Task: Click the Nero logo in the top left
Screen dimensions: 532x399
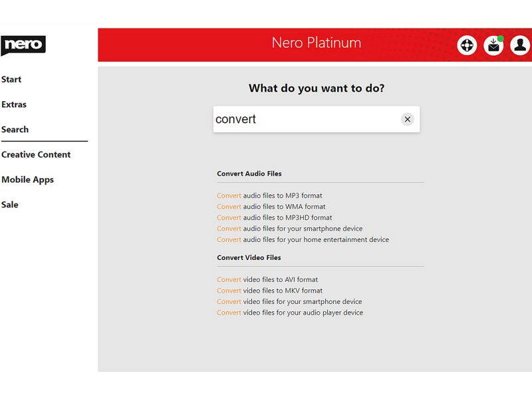Action: point(25,45)
